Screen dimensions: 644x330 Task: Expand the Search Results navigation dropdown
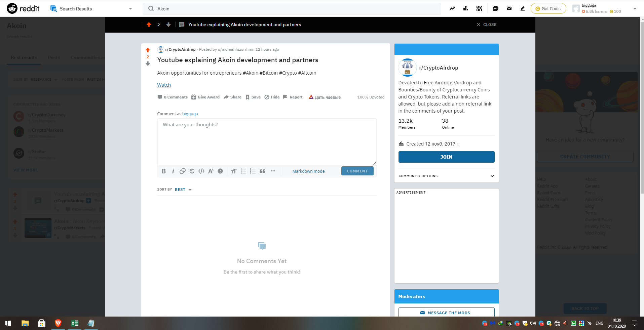click(130, 9)
